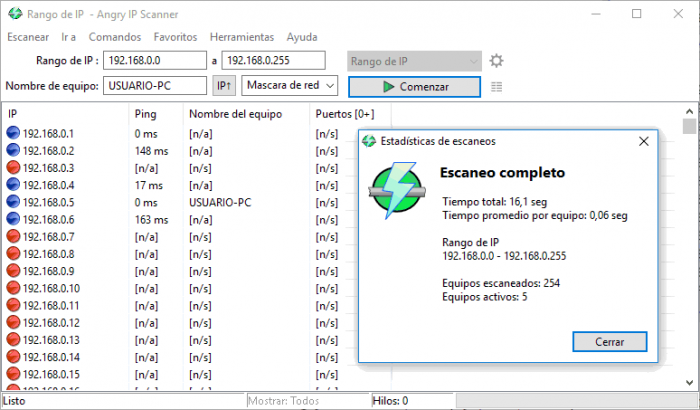Click the results list scrollbar thumb
This screenshot has height=410, width=700.
point(689,126)
